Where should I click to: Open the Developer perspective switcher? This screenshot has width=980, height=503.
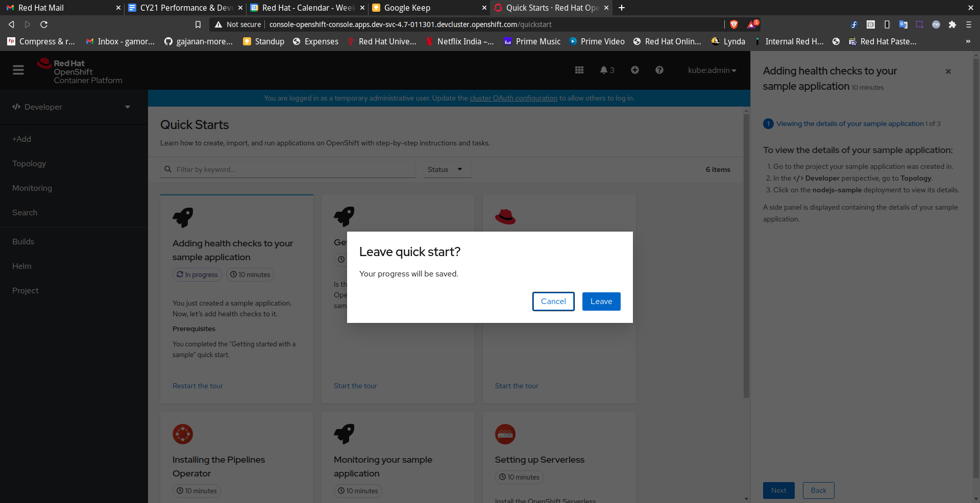point(71,107)
